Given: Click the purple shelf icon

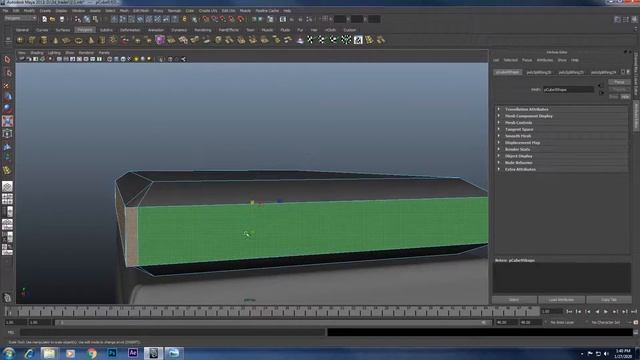Looking at the screenshot, I should [160, 40].
